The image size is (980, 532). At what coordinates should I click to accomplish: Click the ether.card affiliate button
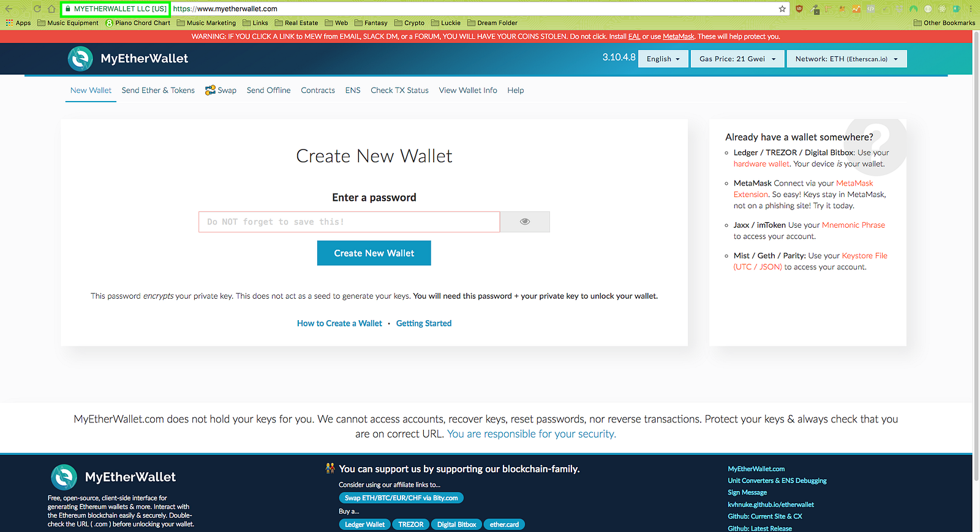pyautogui.click(x=504, y=525)
